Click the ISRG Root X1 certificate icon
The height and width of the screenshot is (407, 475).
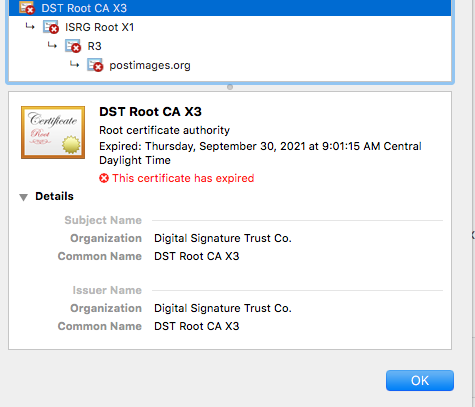pos(51,27)
